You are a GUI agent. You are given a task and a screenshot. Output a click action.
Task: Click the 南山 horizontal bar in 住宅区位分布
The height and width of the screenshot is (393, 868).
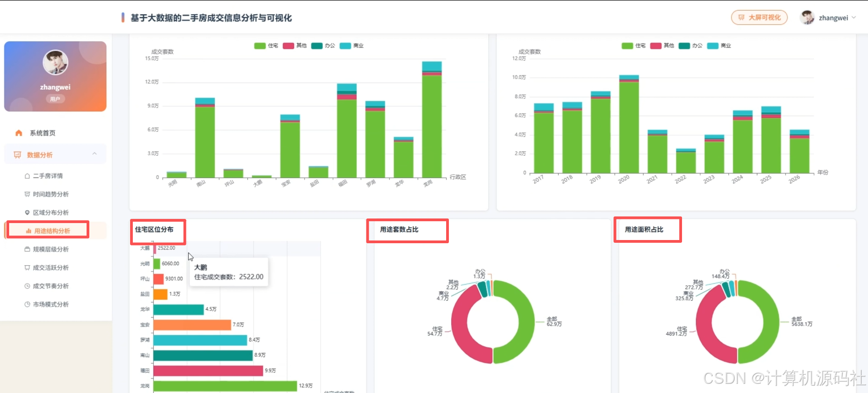click(203, 355)
